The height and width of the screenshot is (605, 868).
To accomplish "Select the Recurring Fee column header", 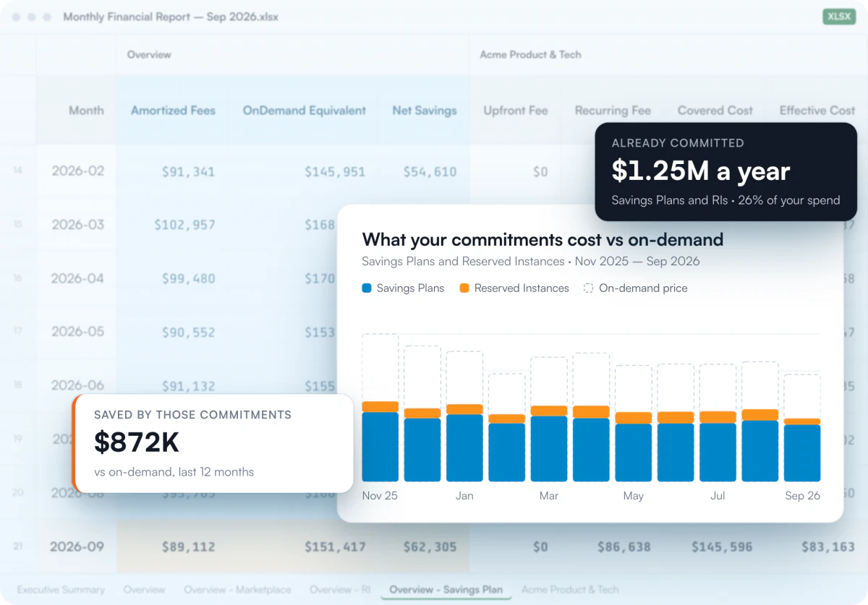I will coord(613,111).
